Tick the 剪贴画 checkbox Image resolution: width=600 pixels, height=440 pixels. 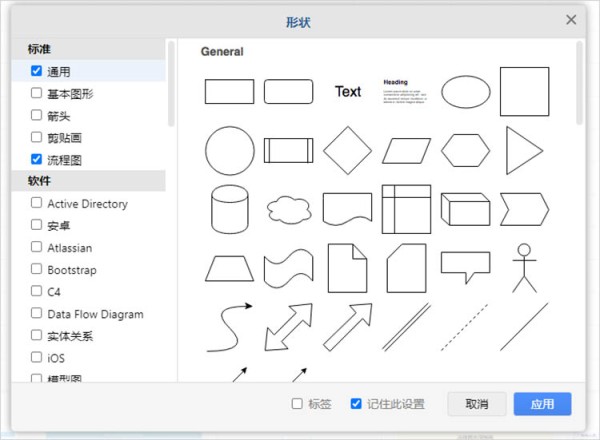pos(36,137)
